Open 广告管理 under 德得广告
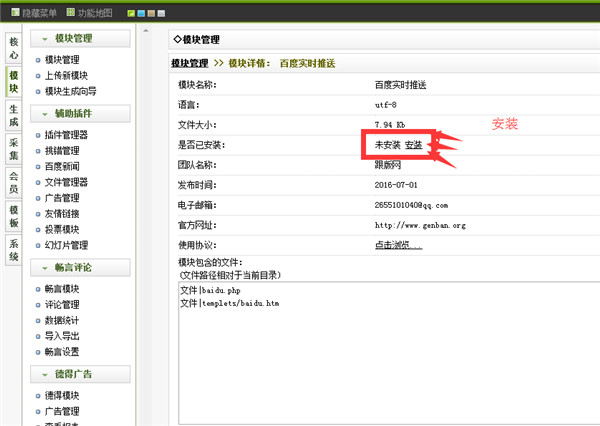 (x=62, y=411)
